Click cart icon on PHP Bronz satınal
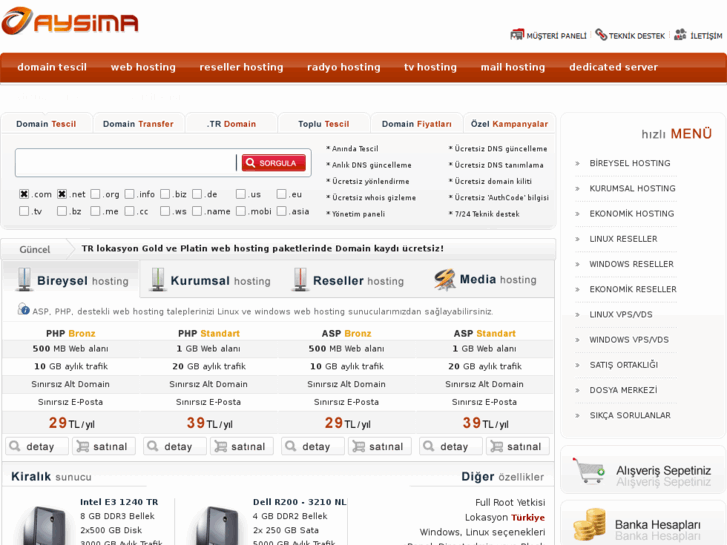The image size is (727, 545). (83, 446)
